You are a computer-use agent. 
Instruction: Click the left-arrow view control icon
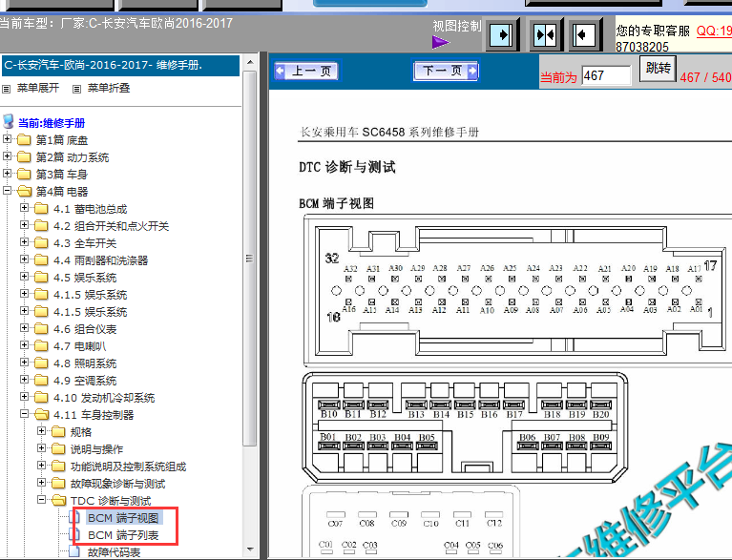(x=584, y=34)
